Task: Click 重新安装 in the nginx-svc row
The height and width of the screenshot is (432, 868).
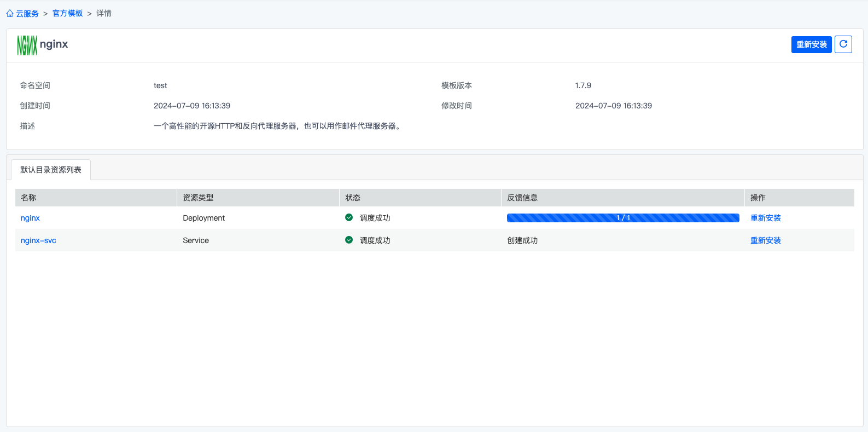Action: coord(766,240)
